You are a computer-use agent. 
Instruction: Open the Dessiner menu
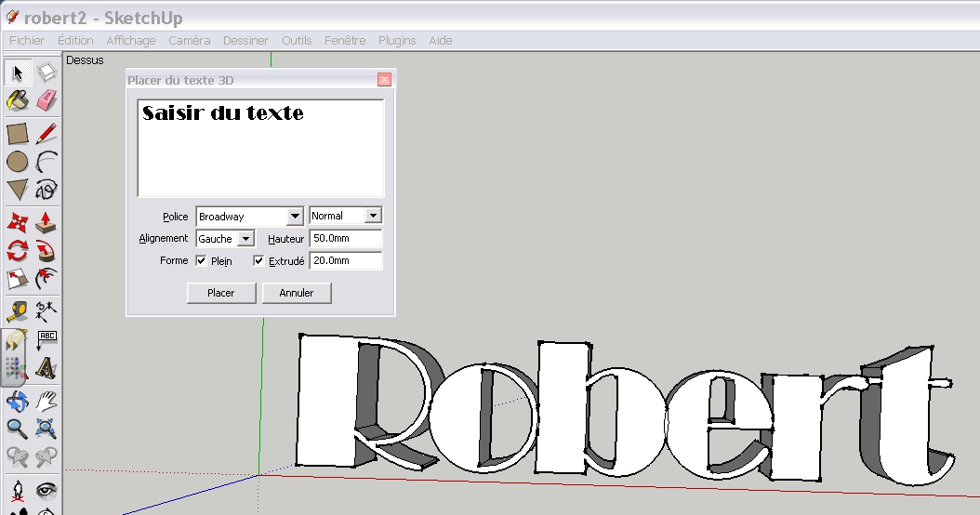pyautogui.click(x=245, y=41)
